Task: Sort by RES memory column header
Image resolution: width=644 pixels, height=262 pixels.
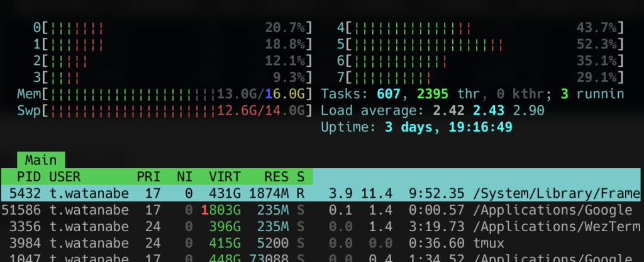Action: (274, 177)
